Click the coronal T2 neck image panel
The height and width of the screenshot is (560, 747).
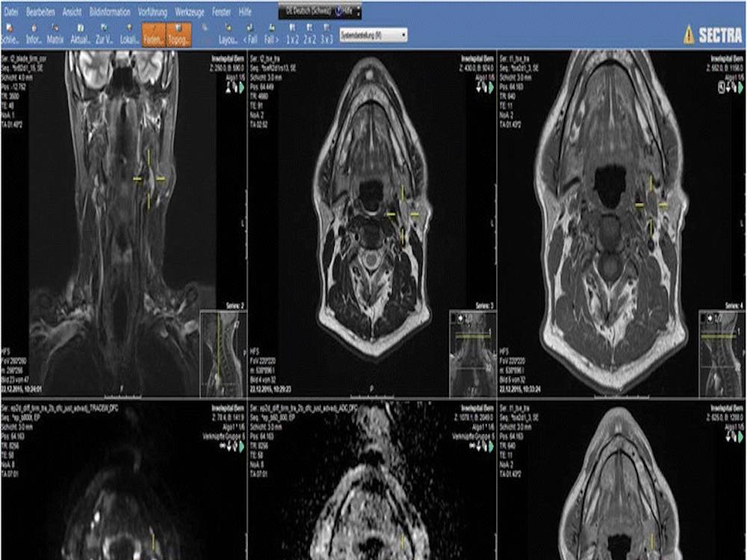(x=124, y=224)
